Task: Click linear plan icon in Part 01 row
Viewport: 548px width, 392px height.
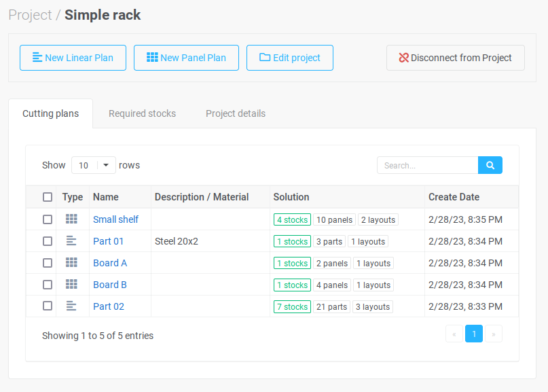Action: (x=72, y=241)
